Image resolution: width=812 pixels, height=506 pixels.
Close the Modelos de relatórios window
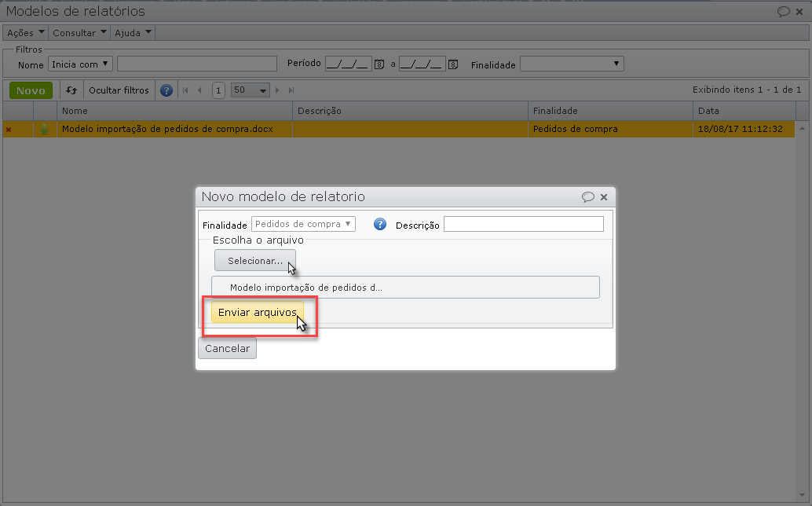tap(799, 12)
